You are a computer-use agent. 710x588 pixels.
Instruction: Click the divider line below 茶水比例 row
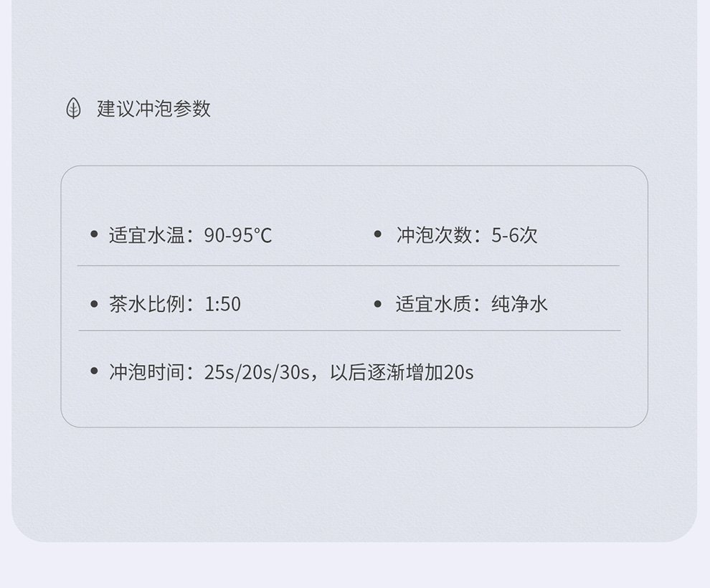click(349, 331)
